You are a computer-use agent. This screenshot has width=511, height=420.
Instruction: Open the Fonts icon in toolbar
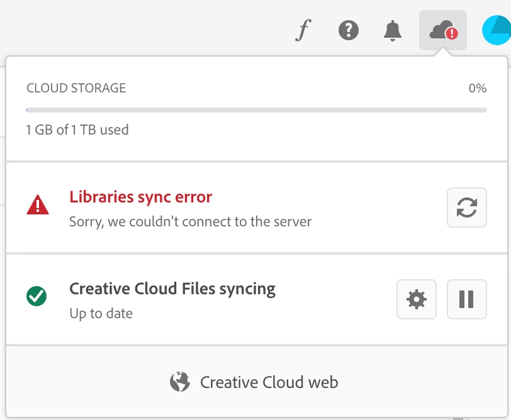click(x=303, y=30)
